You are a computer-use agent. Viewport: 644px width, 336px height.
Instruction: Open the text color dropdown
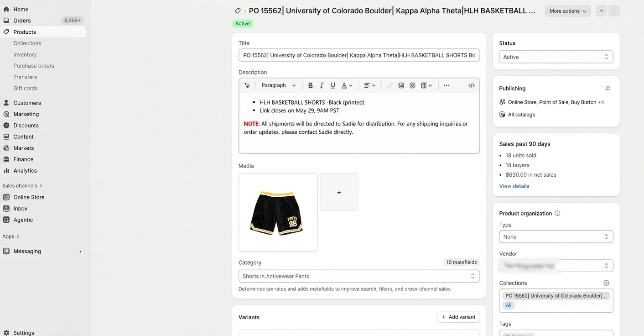pyautogui.click(x=347, y=85)
